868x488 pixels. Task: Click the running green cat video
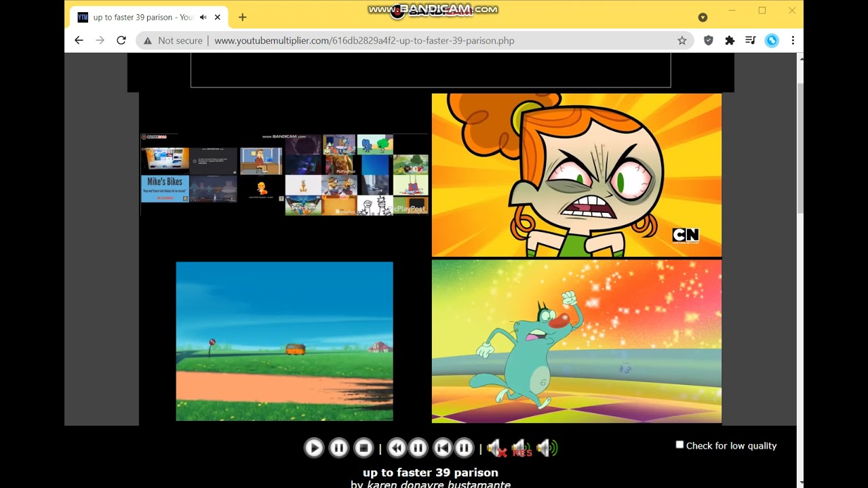[x=576, y=342]
